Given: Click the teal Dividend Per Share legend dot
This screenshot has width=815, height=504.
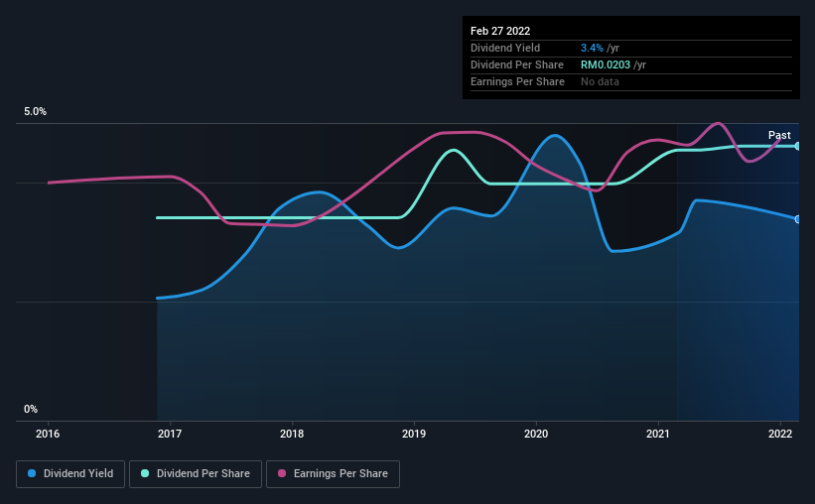Looking at the screenshot, I should (x=145, y=473).
